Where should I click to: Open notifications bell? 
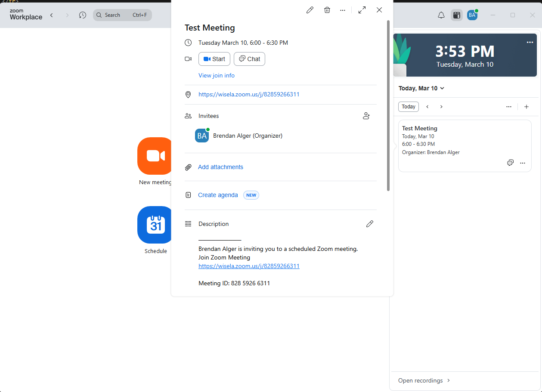(441, 15)
